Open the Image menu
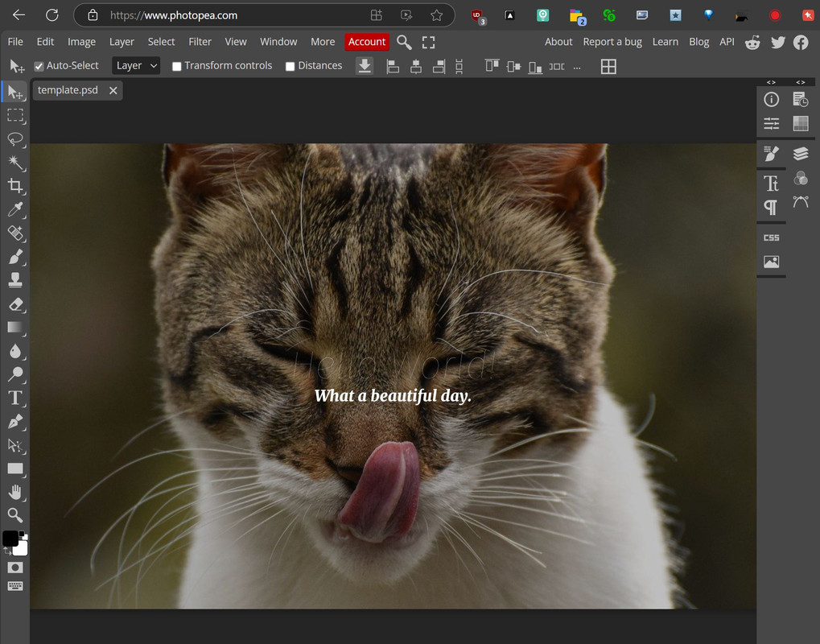The image size is (820, 644). [x=81, y=42]
